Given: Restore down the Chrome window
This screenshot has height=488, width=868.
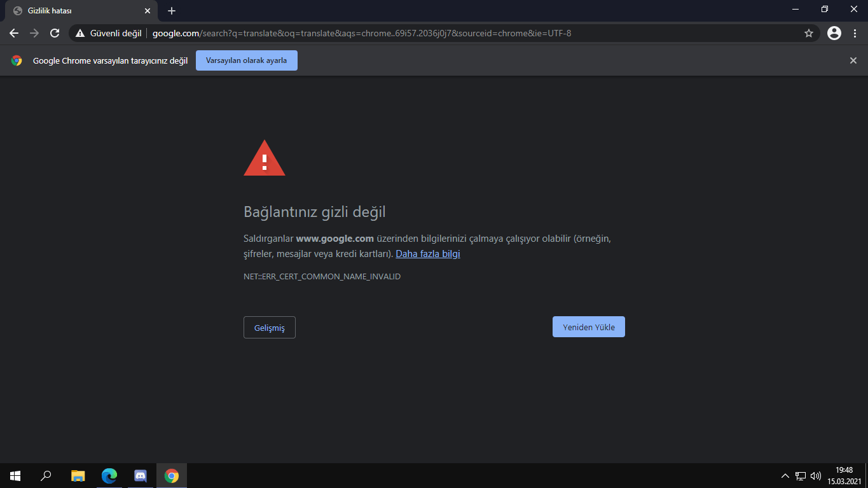Looking at the screenshot, I should 825,9.
